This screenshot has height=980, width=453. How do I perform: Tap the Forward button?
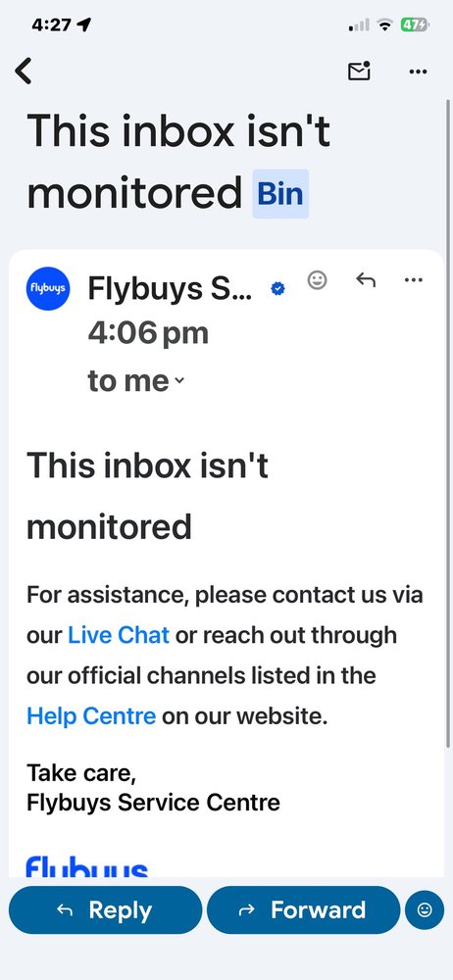[x=303, y=910]
